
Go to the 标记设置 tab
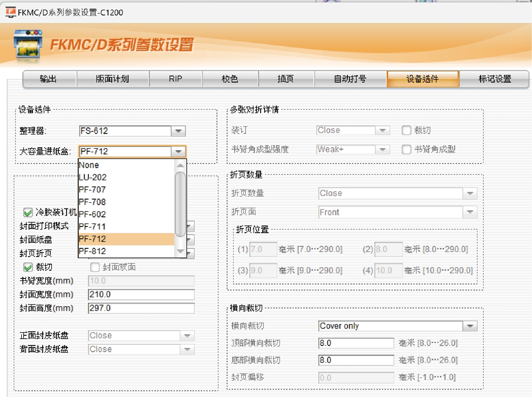click(494, 79)
